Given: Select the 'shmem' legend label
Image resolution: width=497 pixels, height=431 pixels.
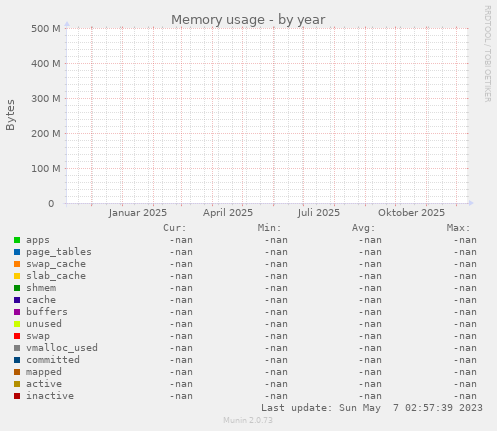Looking at the screenshot, I should (x=41, y=288).
